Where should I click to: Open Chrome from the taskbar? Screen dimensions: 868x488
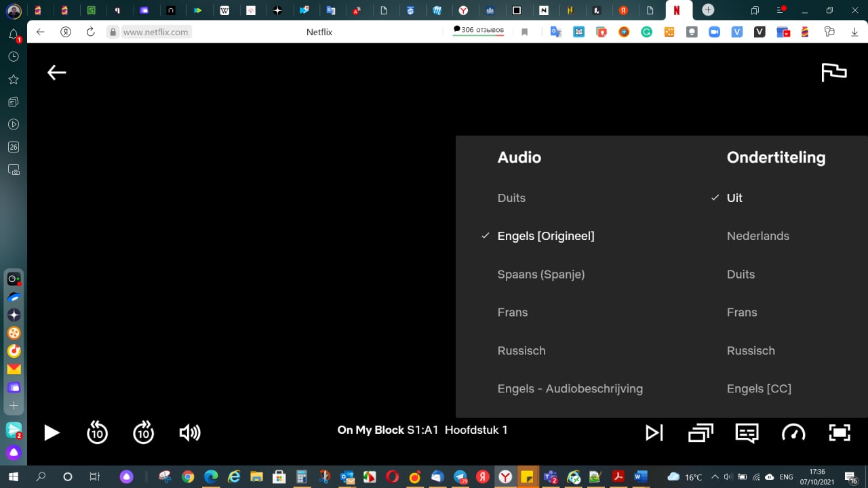(x=188, y=476)
